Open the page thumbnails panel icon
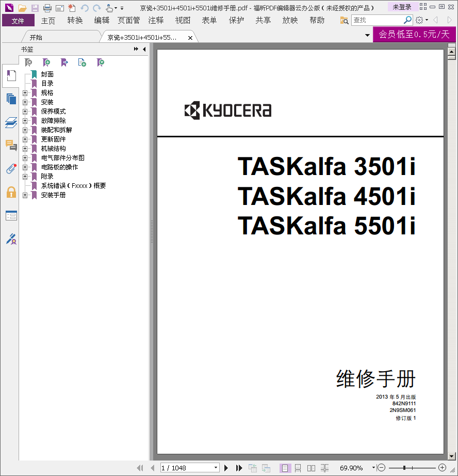Screen dimensions: 458x476 [11, 99]
